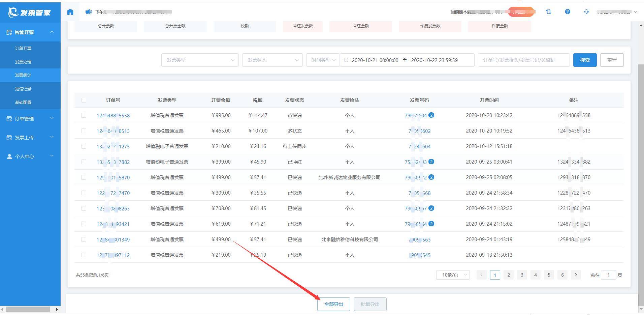Click the order number keyword search field

524,60
